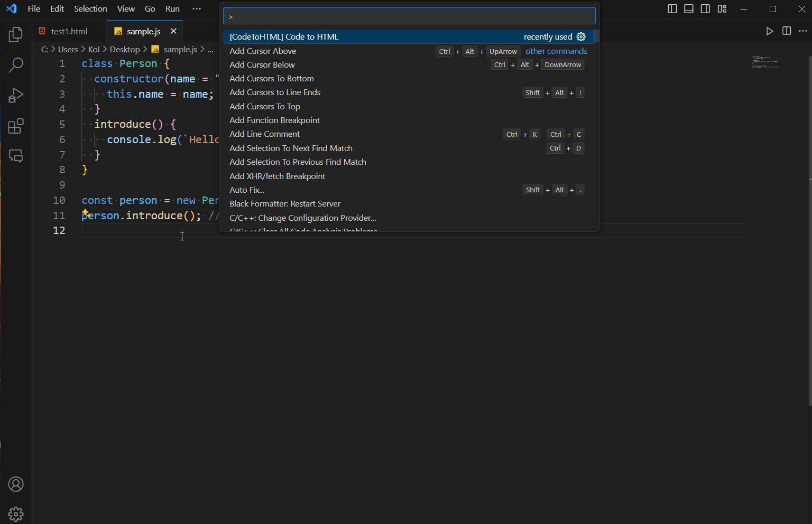The width and height of the screenshot is (812, 524).
Task: Open the View menu
Action: tap(126, 9)
